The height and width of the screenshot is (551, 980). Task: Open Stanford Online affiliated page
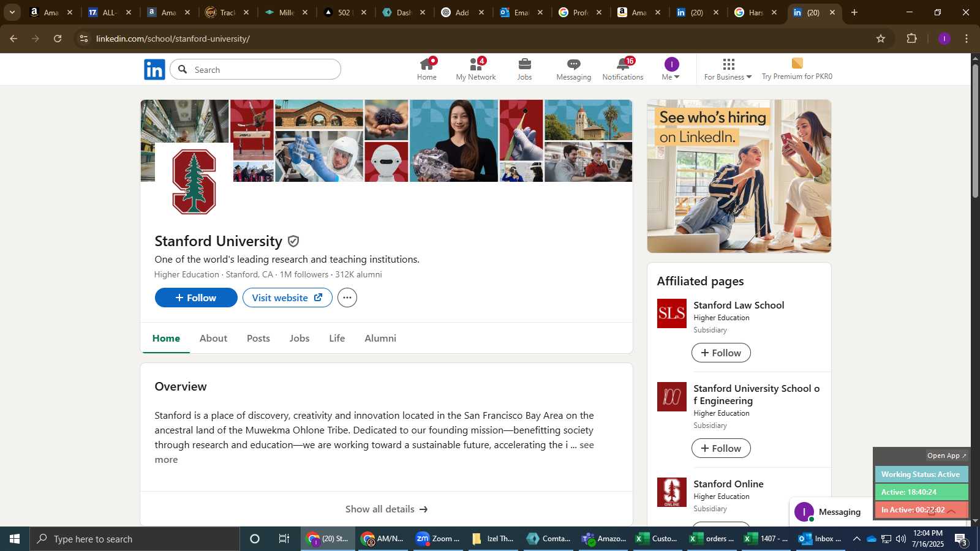coord(728,484)
